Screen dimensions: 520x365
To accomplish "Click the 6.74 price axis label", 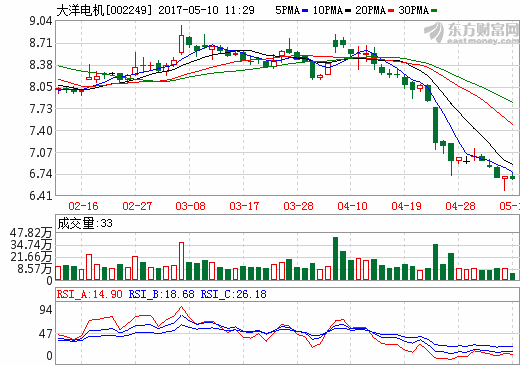I will (x=41, y=174).
